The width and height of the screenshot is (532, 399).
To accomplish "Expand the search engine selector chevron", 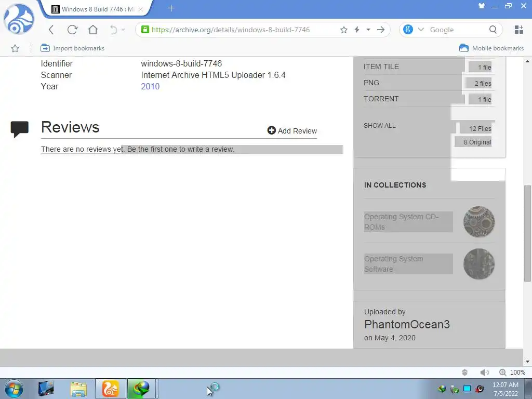I will coord(421,30).
